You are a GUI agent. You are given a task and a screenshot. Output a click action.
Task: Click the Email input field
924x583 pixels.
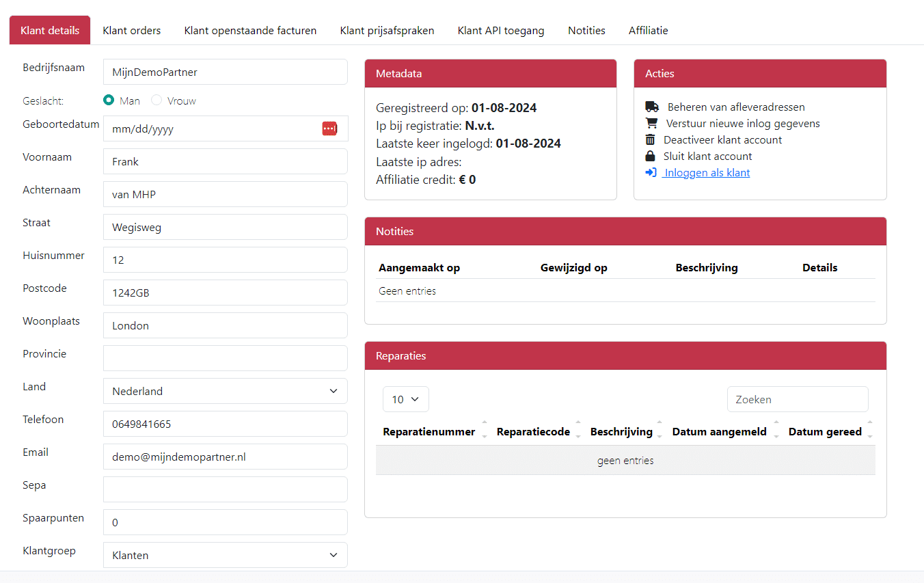(226, 457)
